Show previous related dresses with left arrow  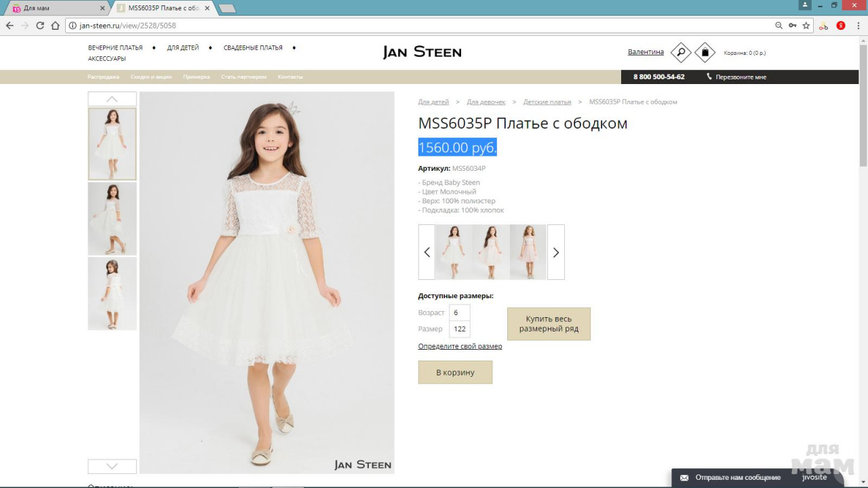(427, 252)
